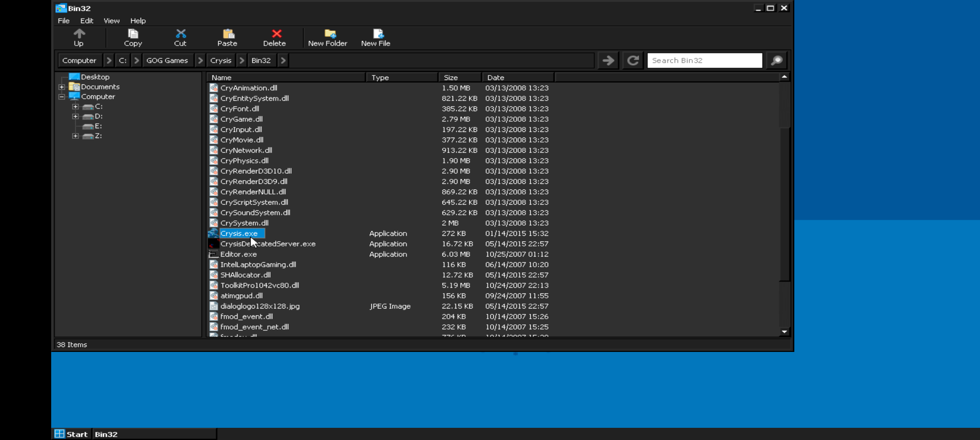Open the Edit menu
The image size is (980, 440).
87,21
